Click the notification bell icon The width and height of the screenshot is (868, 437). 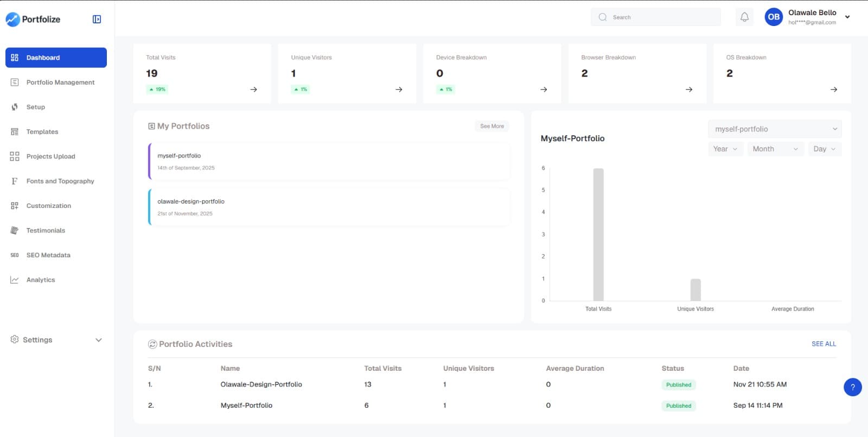tap(744, 17)
